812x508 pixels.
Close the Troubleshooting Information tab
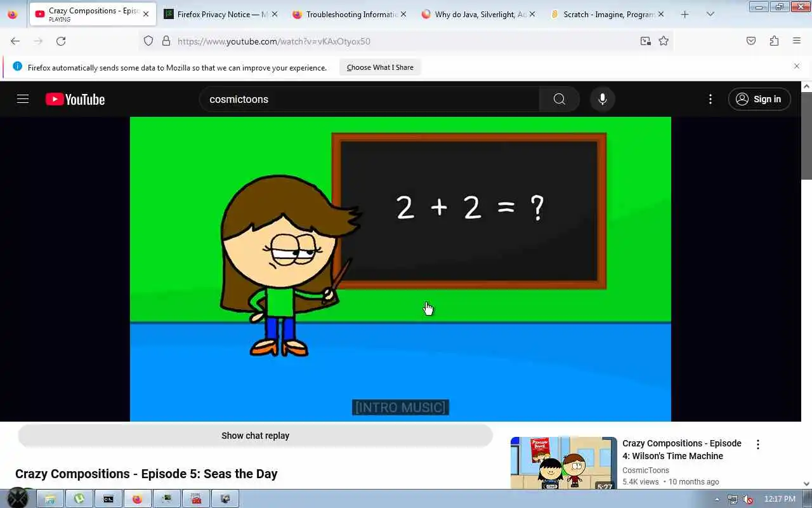point(403,14)
